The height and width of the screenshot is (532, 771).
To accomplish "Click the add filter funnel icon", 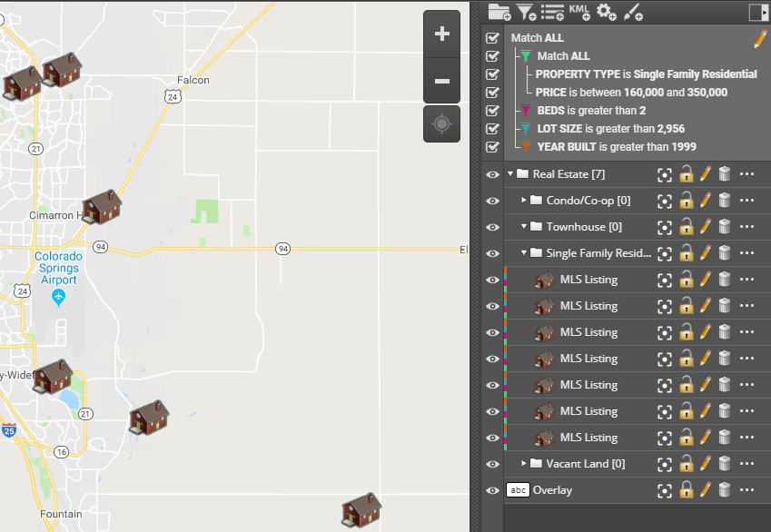I will [525, 12].
